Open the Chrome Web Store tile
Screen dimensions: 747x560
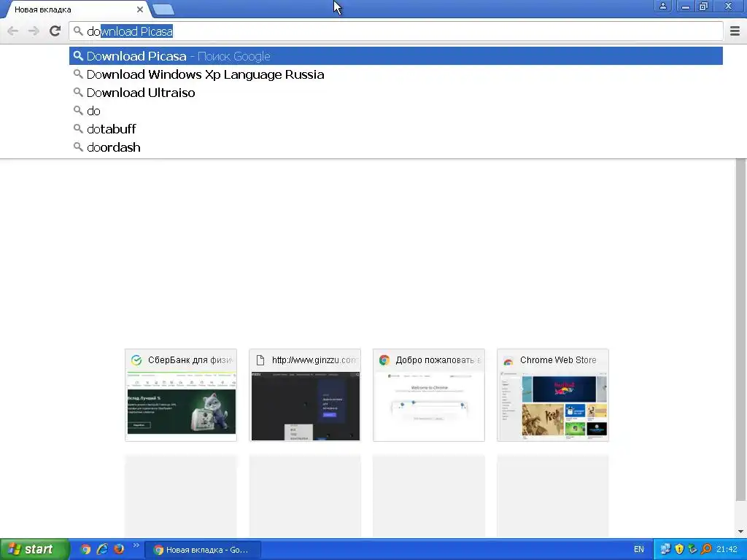point(553,395)
